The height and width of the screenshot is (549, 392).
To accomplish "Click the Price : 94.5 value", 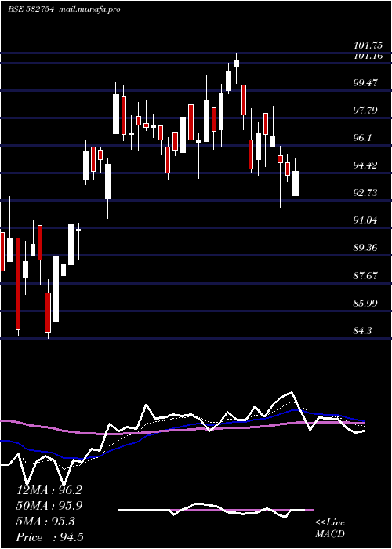I will [x=49, y=537].
